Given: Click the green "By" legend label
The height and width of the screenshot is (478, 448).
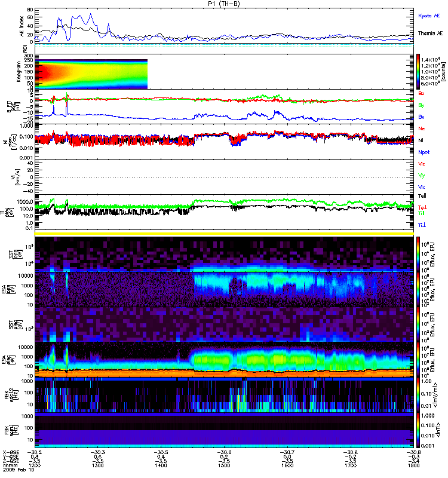Looking at the screenshot, I should pyautogui.click(x=421, y=105).
